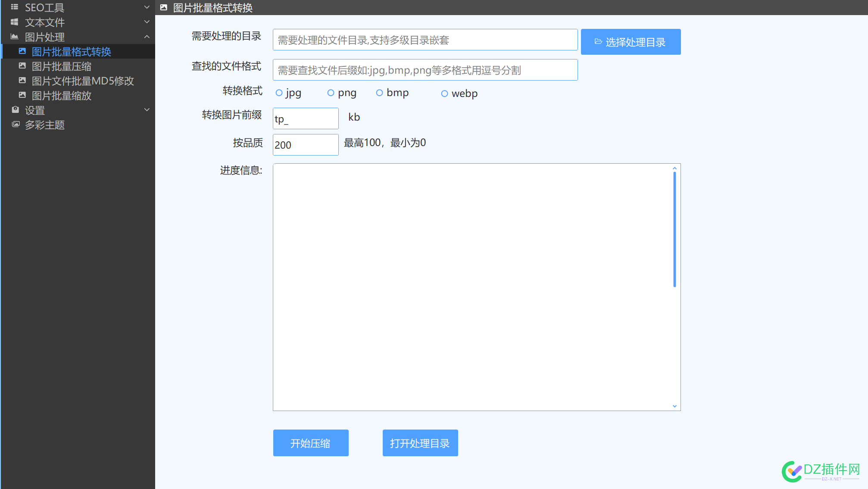Click the 图片批量压缩 image icon

pos(22,65)
